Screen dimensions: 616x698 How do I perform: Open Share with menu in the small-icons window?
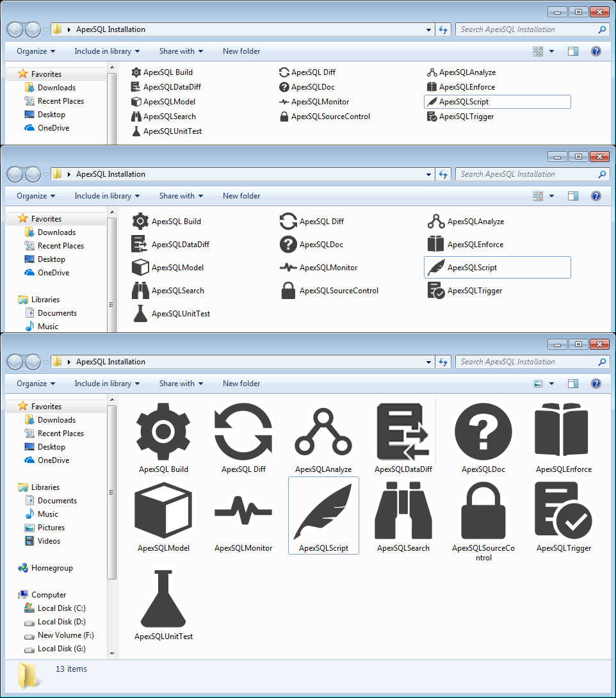tap(181, 51)
